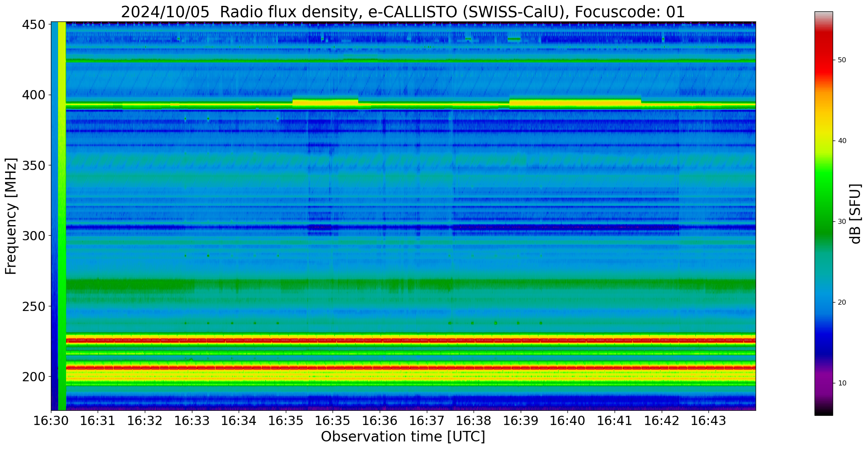This screenshot has height=449, width=868.
Task: Click the green region of the colorbar
Action: tap(823, 202)
